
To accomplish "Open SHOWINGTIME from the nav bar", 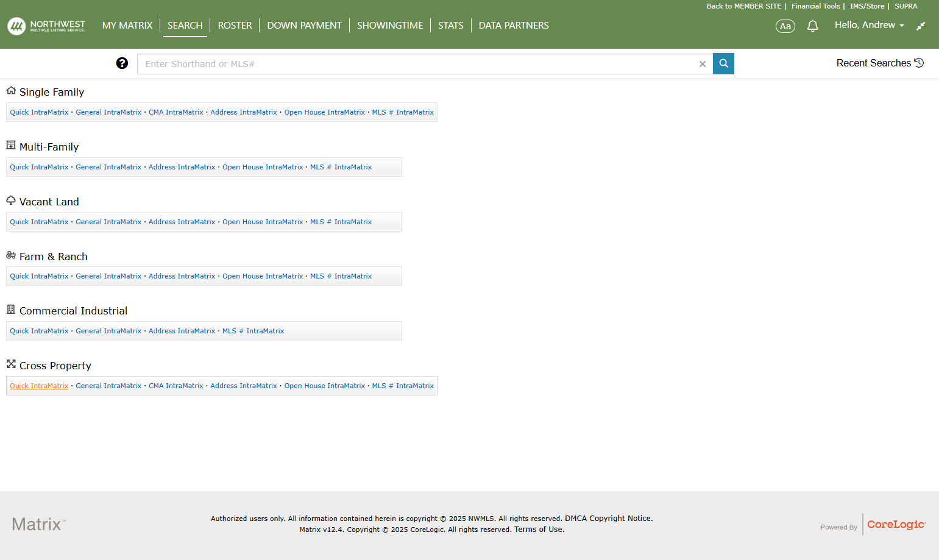I will (x=390, y=26).
